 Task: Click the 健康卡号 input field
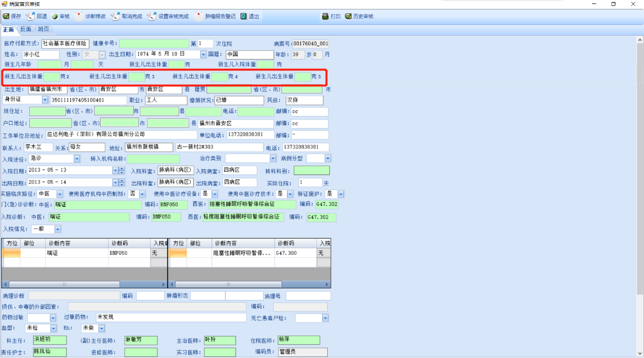click(x=154, y=44)
